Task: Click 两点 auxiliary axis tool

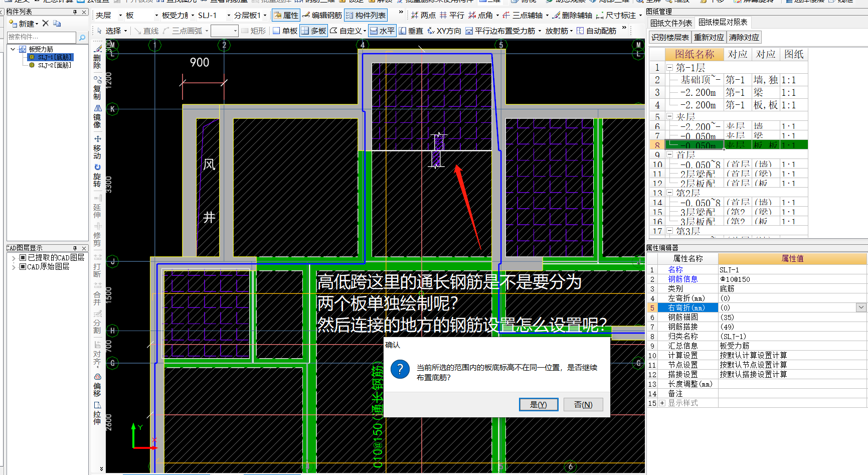Action: (423, 16)
